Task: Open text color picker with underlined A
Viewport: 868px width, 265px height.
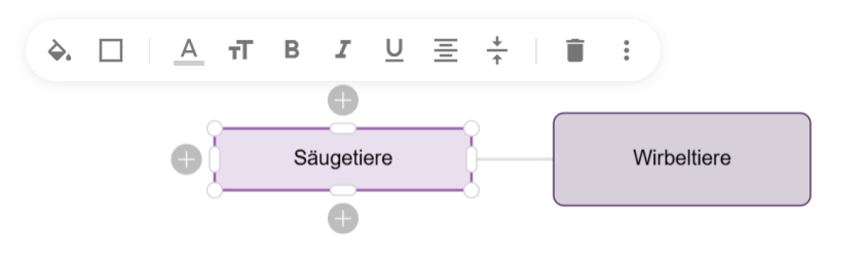Action: (189, 51)
